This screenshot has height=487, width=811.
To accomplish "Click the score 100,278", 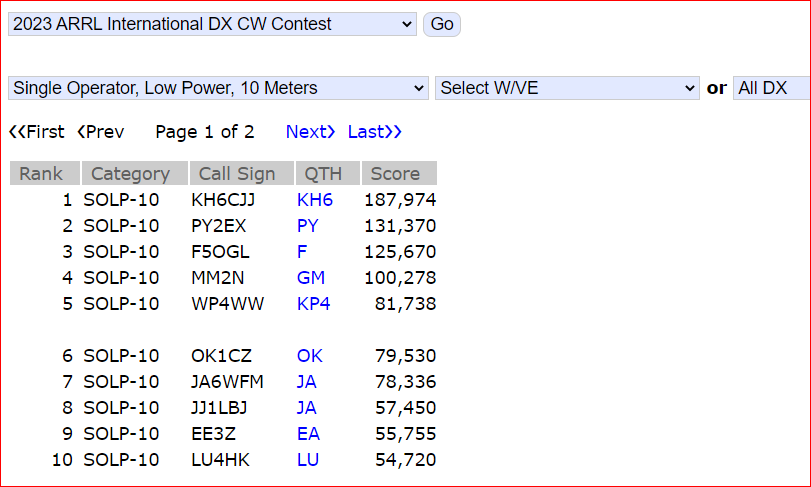I will pos(400,278).
